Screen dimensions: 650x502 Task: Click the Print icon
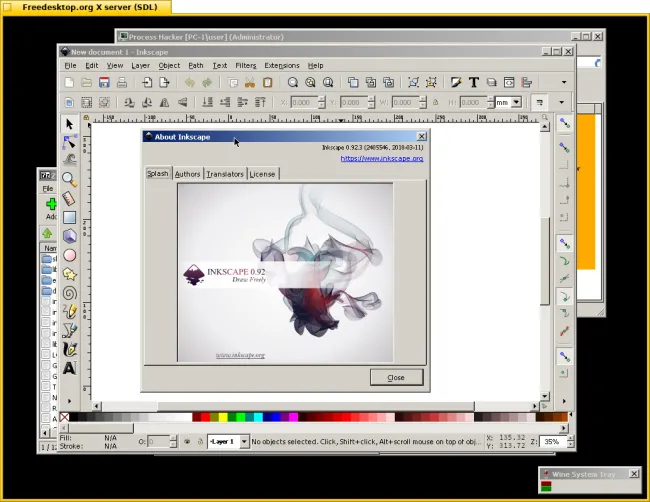[121, 82]
